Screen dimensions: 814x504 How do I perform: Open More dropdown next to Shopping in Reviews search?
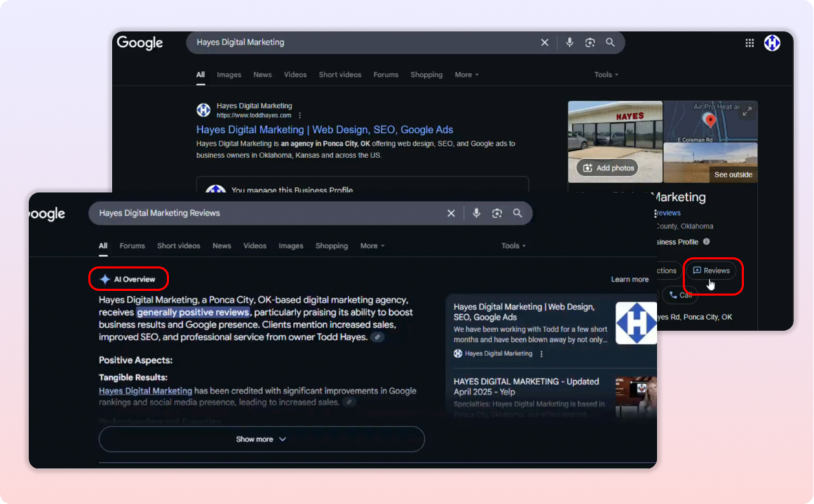(x=372, y=246)
